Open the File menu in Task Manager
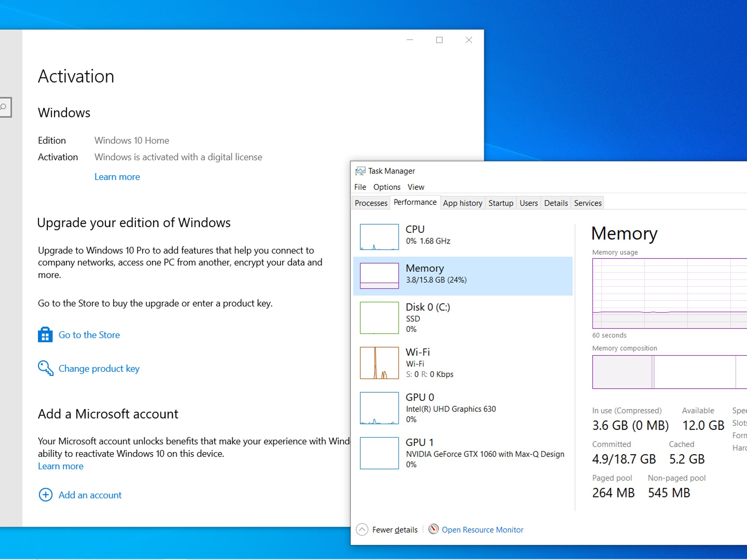The height and width of the screenshot is (560, 747). click(x=360, y=187)
